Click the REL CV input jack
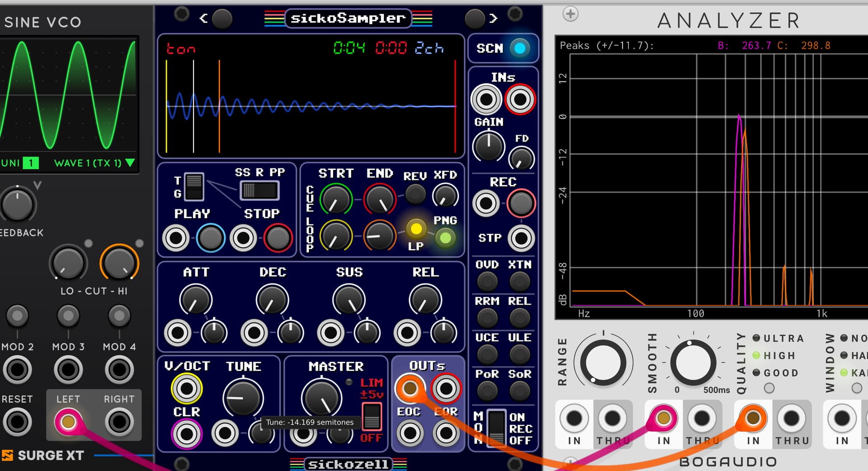 tap(407, 333)
